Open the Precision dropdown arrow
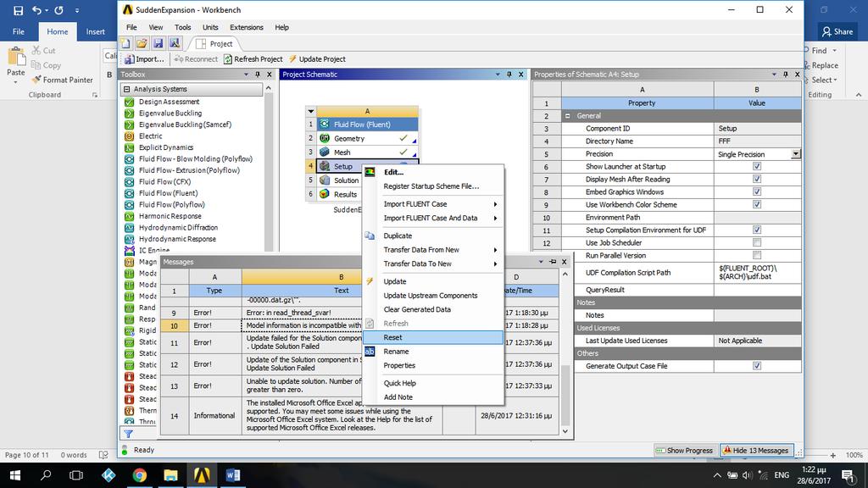 [795, 154]
